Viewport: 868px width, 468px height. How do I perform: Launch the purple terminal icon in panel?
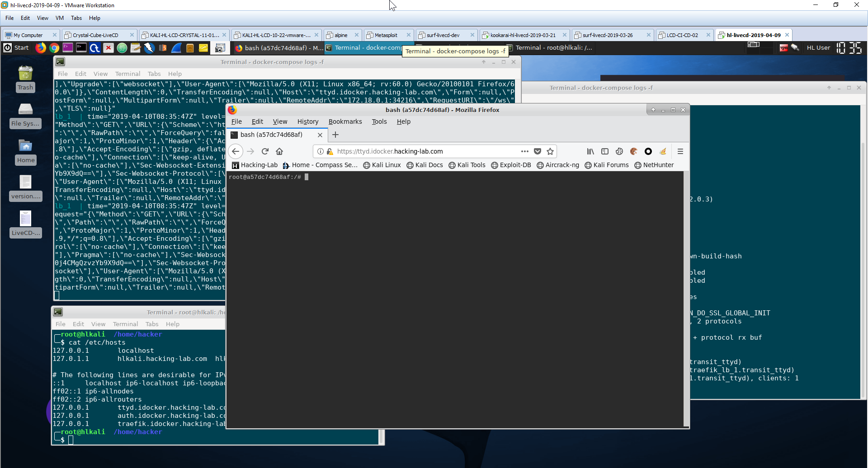[68, 47]
